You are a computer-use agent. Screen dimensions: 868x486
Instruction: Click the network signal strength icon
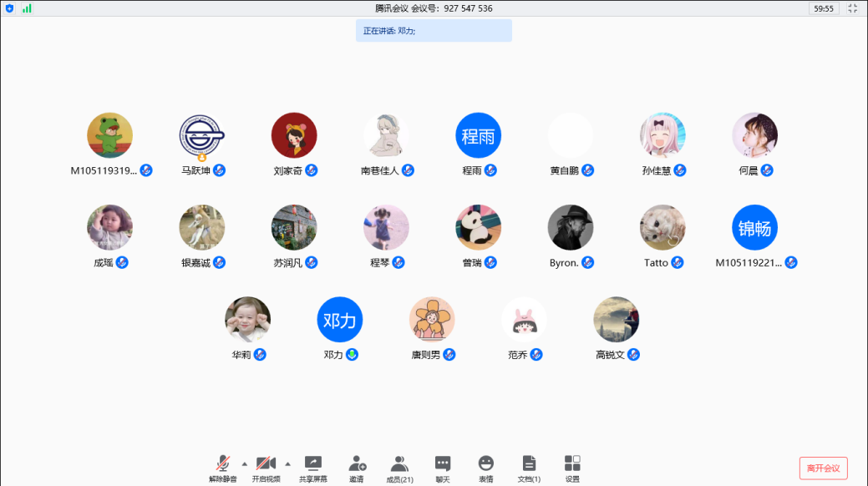pos(27,8)
